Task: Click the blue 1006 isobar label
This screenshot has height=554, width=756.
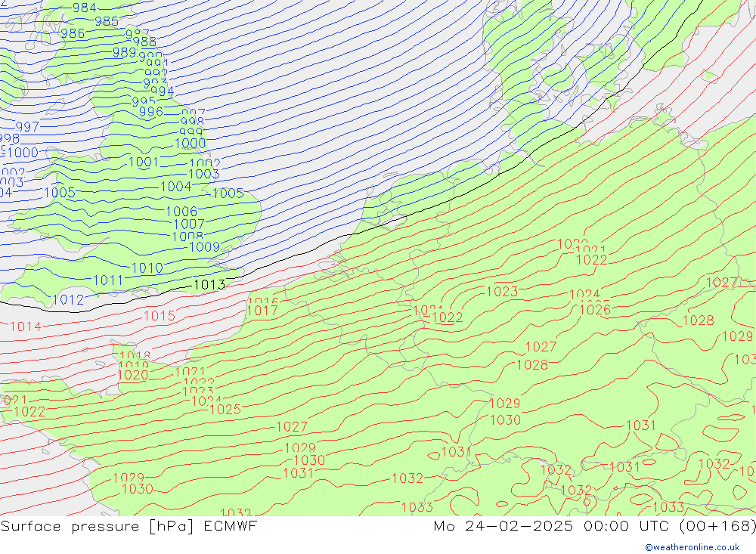Action: (x=181, y=211)
